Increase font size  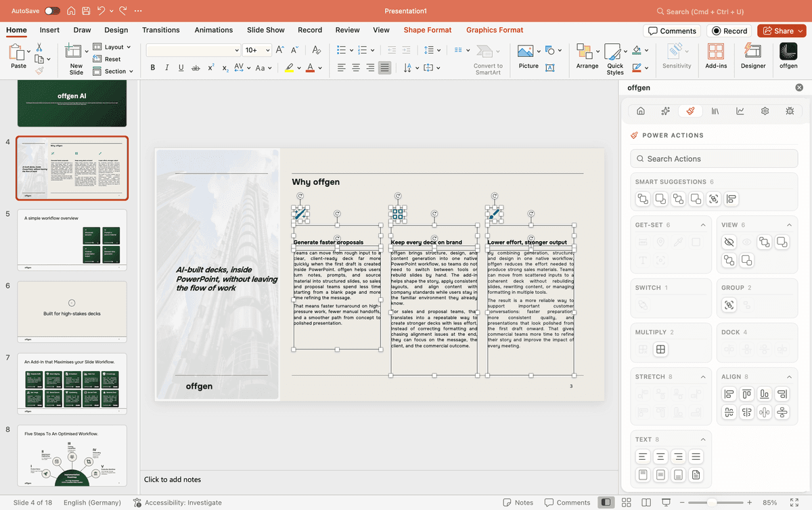[x=281, y=50]
